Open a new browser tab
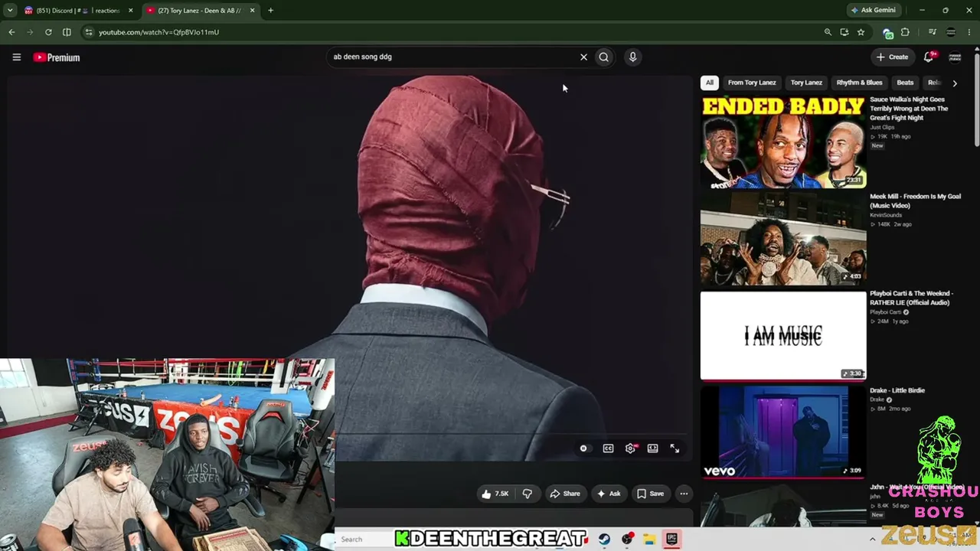This screenshot has width=980, height=551. click(270, 11)
